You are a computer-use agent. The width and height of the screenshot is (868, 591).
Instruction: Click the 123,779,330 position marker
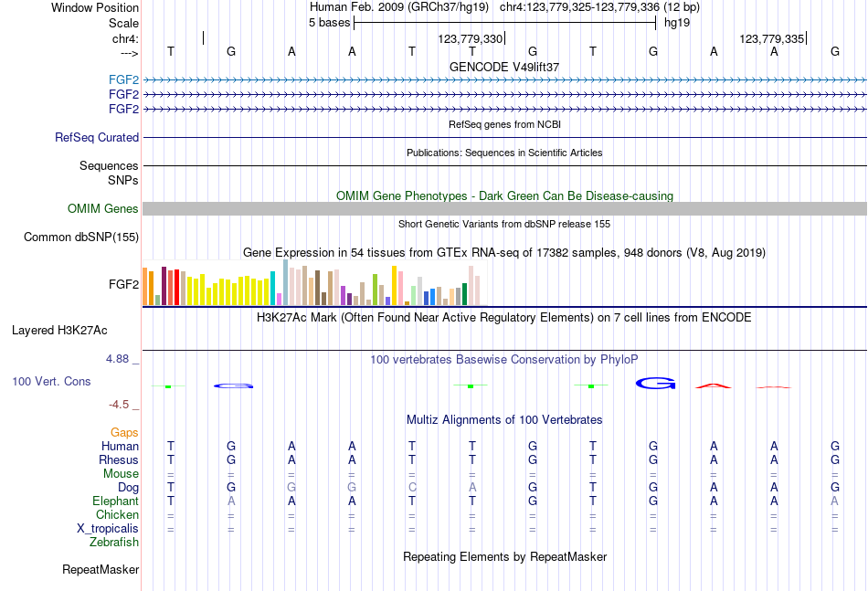pos(470,38)
